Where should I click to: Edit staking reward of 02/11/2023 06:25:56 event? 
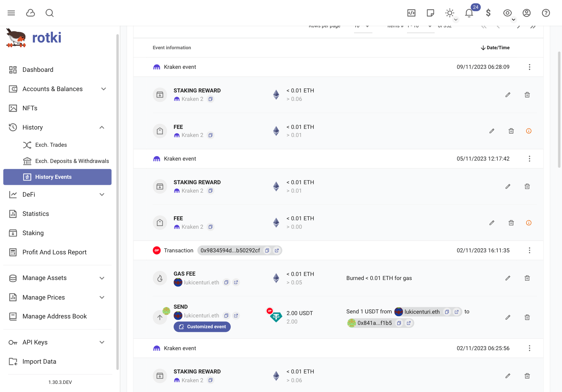point(508,376)
